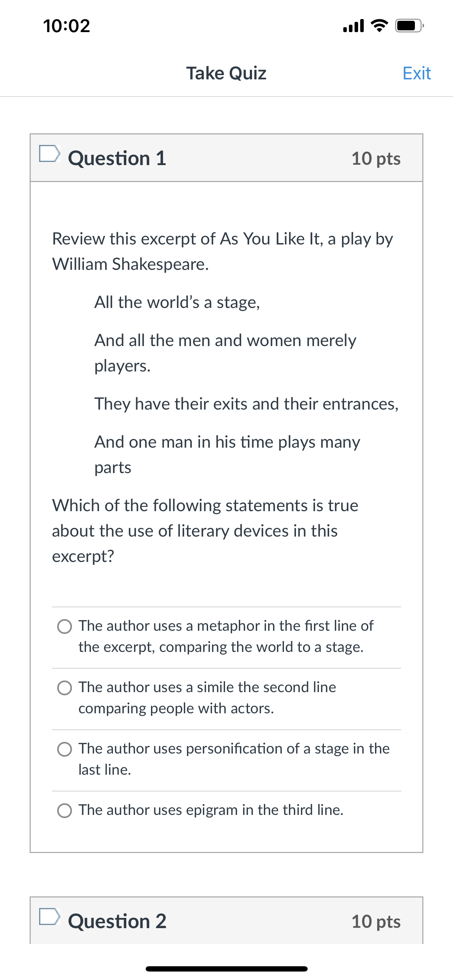Tap the Take Quiz title

226,73
